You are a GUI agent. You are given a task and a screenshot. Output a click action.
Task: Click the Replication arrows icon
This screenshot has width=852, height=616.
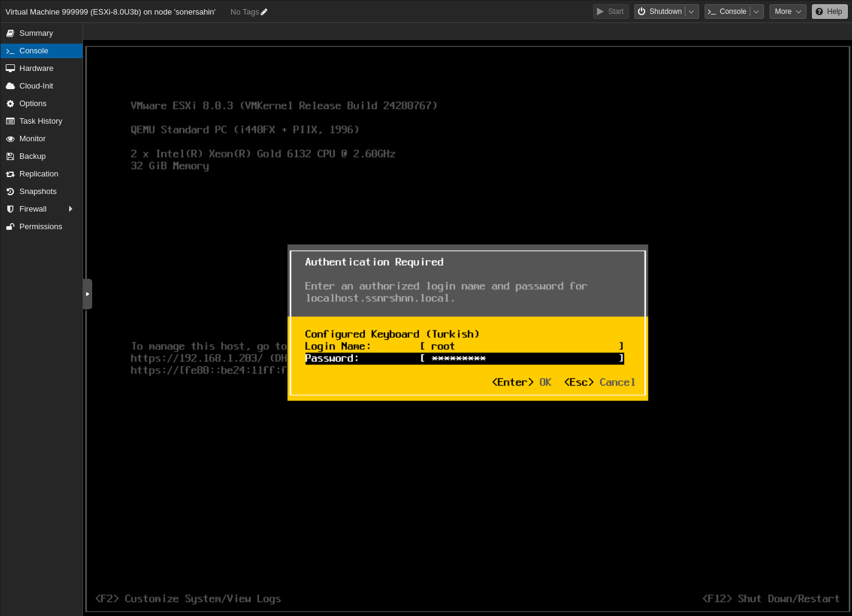tap(10, 173)
